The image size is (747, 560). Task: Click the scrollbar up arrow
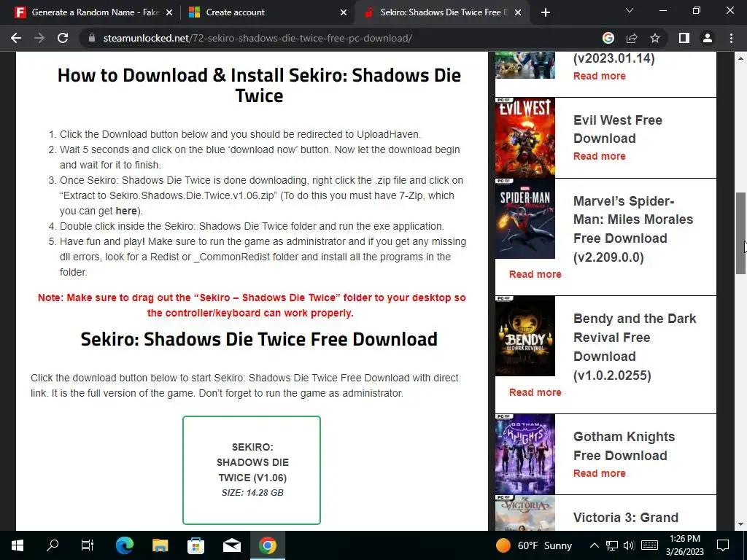[740, 58]
